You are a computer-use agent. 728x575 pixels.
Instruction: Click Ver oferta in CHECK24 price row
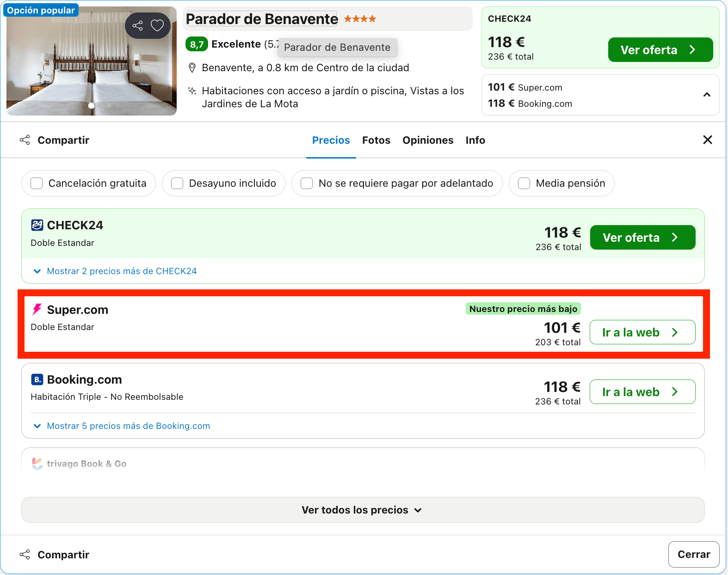[643, 237]
